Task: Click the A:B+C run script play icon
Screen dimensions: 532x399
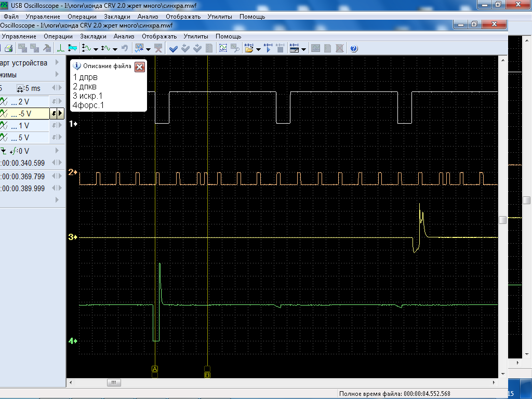Action: pos(268,48)
